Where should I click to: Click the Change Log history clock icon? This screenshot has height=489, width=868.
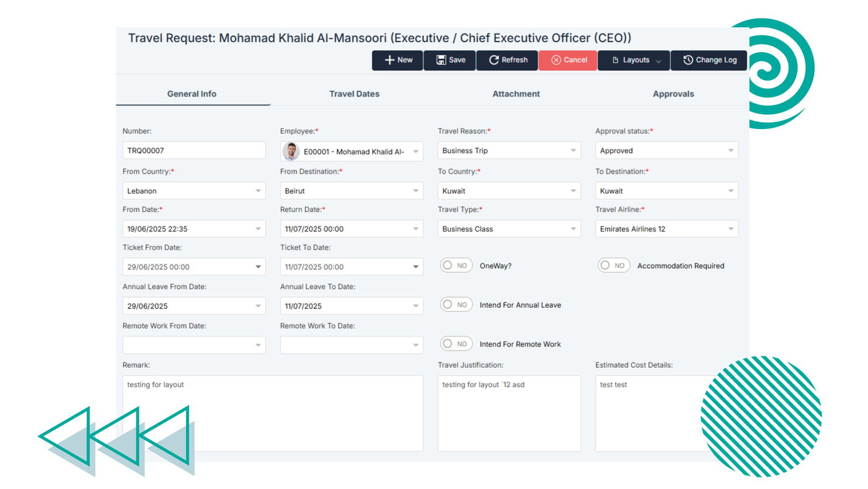[688, 60]
